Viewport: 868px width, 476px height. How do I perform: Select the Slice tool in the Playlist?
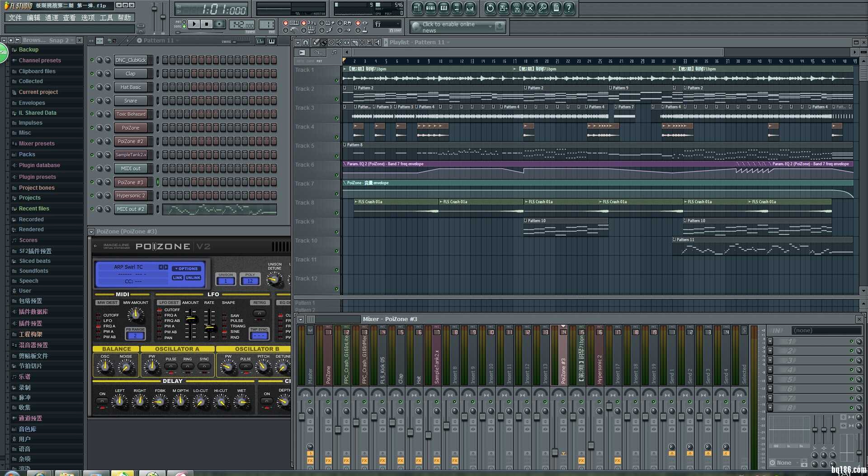click(354, 42)
